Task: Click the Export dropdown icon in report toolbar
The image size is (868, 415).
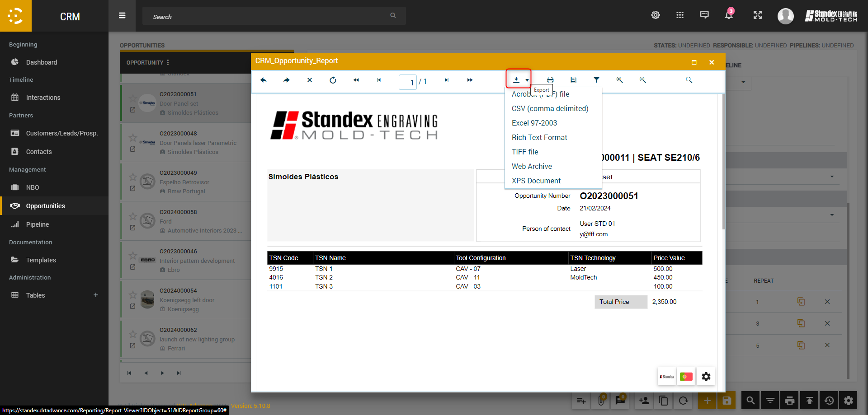Action: [x=518, y=80]
